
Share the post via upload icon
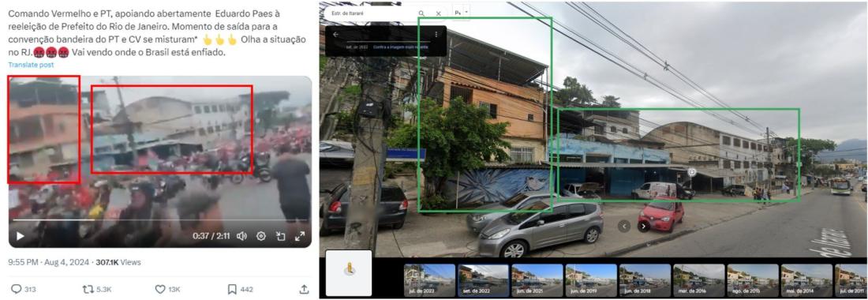(304, 289)
